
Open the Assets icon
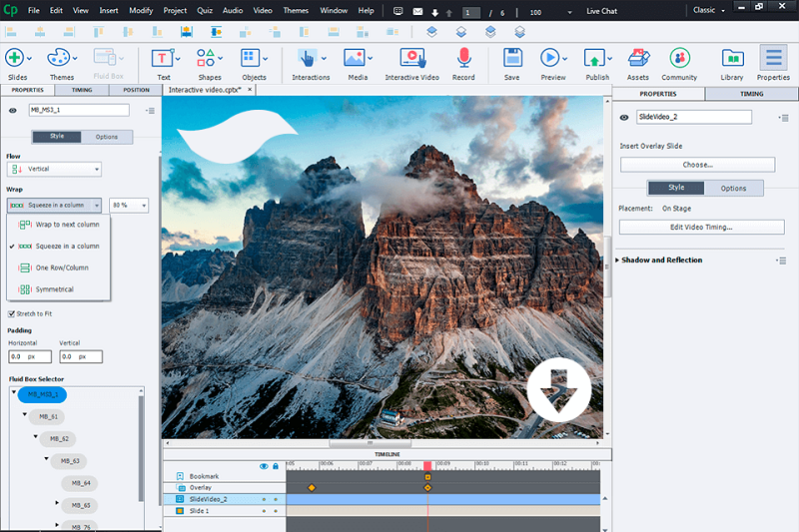tap(637, 58)
